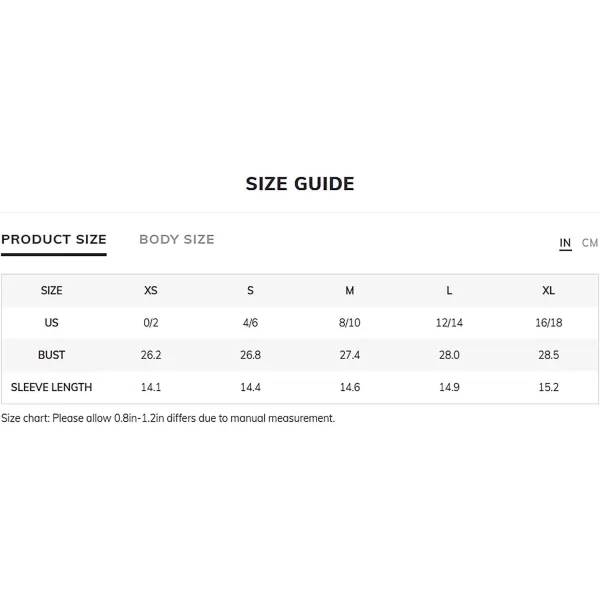Click sleeve length value 15.2
The height and width of the screenshot is (600, 600).
549,387
